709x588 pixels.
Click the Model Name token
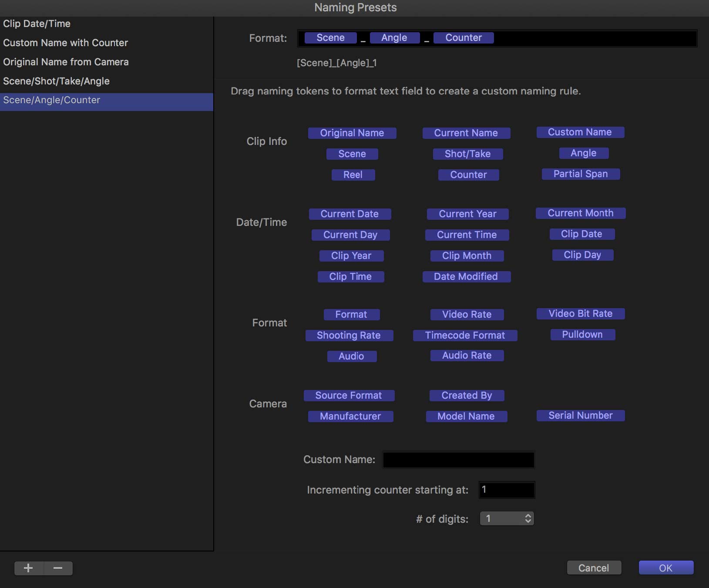467,417
